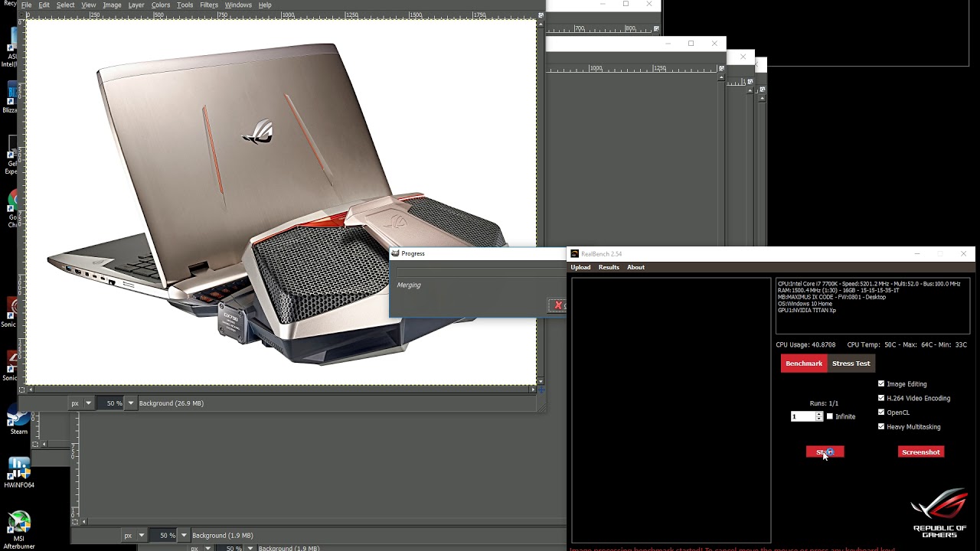This screenshot has width=980, height=551.
Task: Click the Background (26.9 MB) status text
Action: point(171,403)
